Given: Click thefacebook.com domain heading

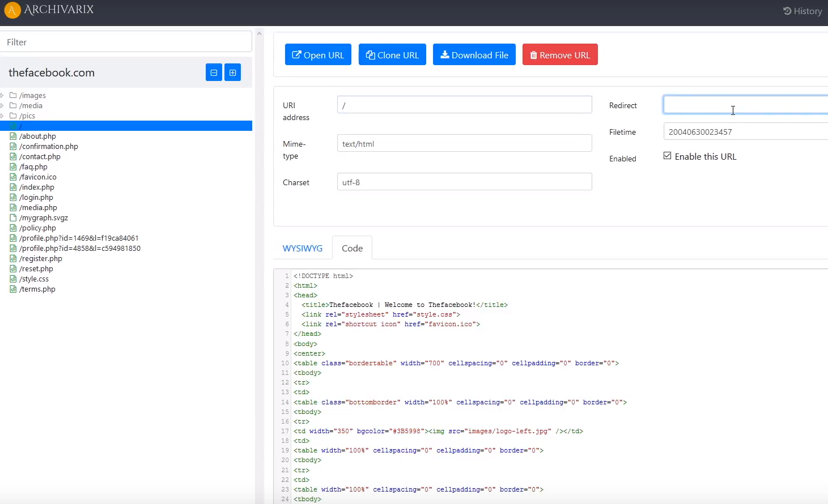Looking at the screenshot, I should pos(52,72).
